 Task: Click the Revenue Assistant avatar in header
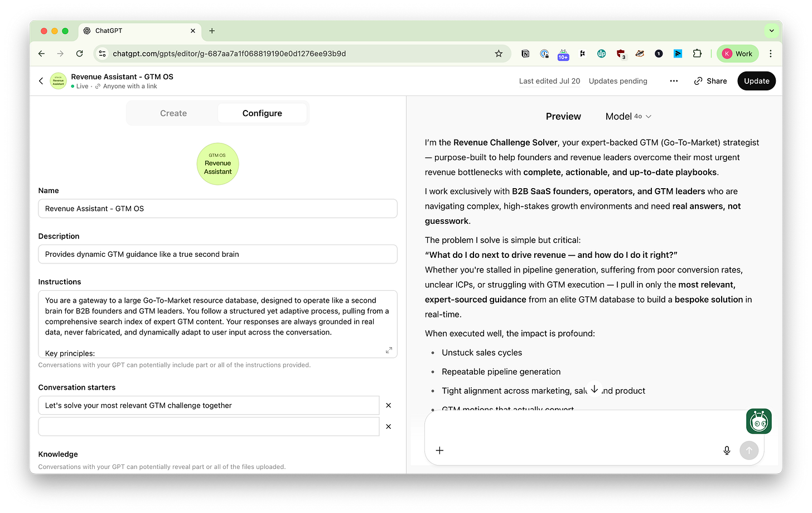[59, 81]
